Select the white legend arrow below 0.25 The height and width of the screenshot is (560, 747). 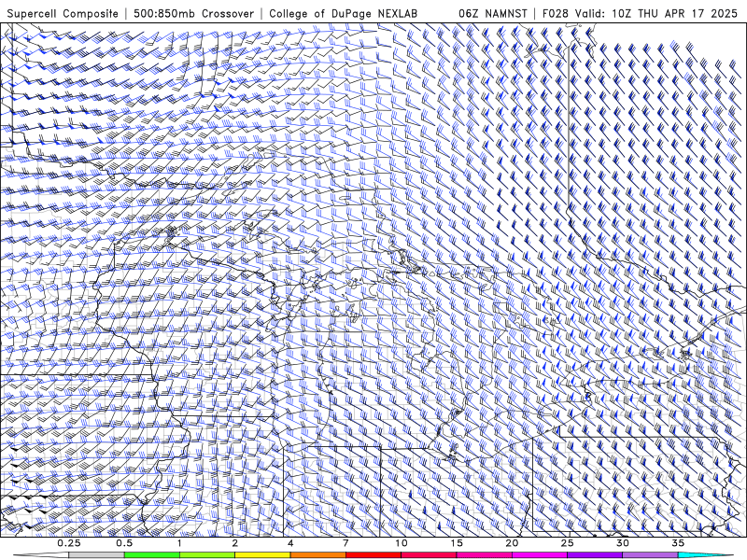click(41, 555)
